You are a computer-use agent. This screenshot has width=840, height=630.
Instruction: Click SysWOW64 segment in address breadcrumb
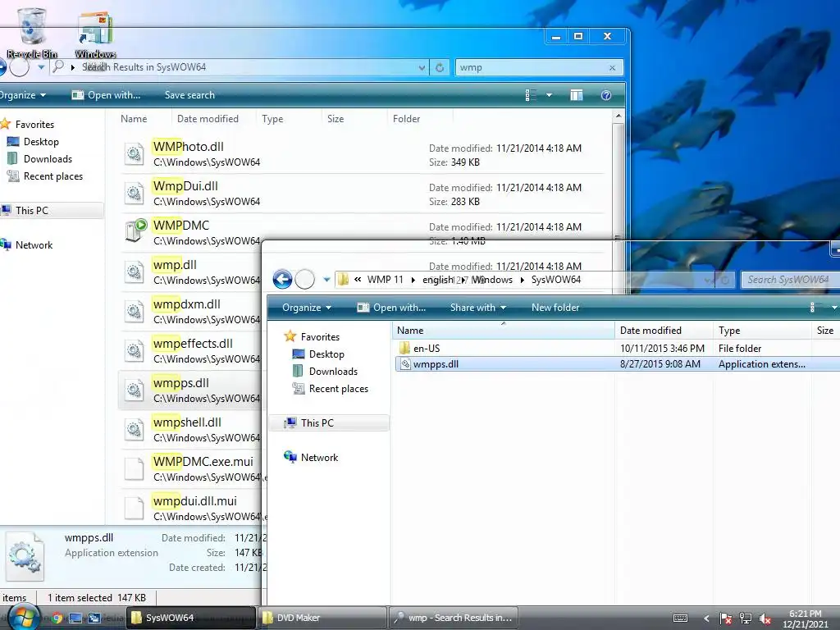(555, 280)
